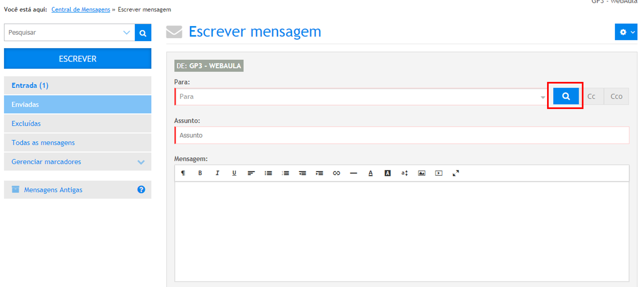The image size is (644, 287).
Task: Expand editor to fullscreen mode
Action: click(x=456, y=173)
